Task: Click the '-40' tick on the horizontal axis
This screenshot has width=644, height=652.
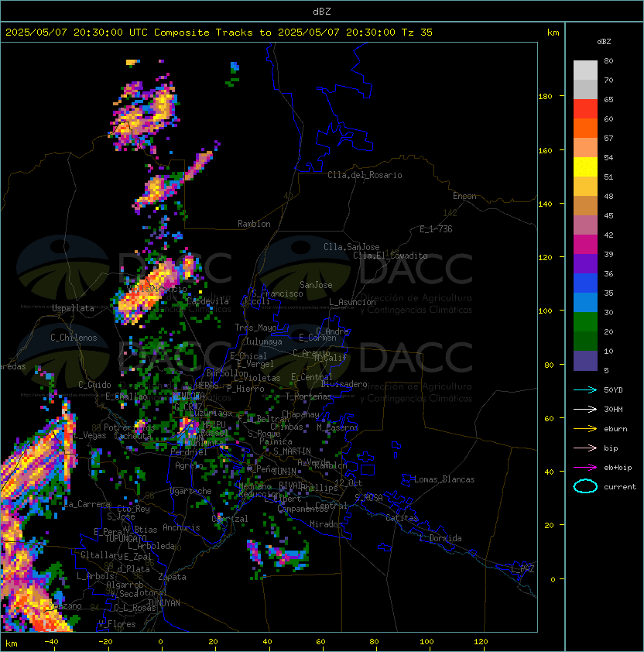Action: pyautogui.click(x=51, y=642)
